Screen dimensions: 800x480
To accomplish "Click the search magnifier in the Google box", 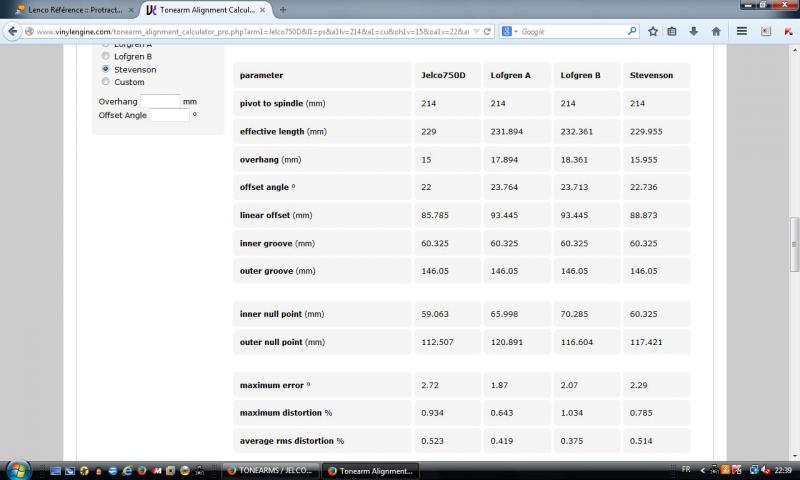I will pos(632,32).
